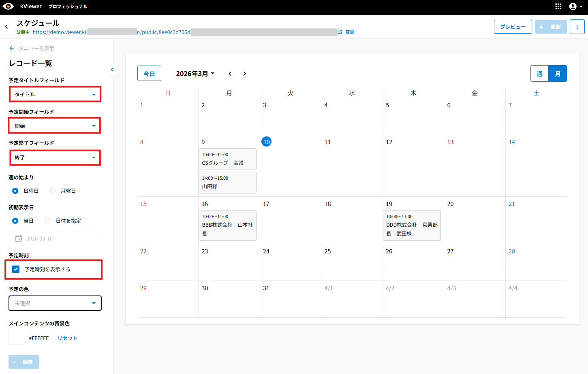Expand the 予定の色 dropdown
The image size is (588, 374).
point(55,303)
